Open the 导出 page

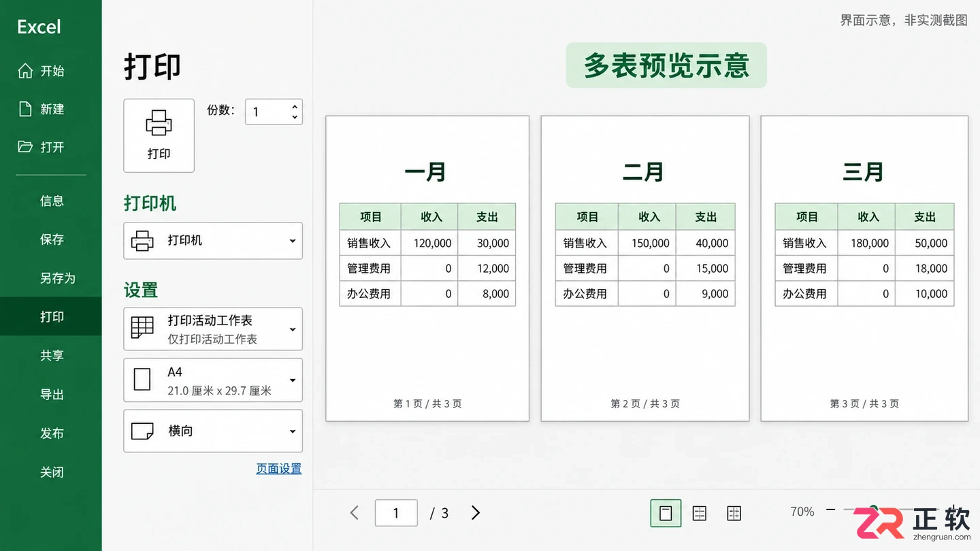(x=52, y=395)
